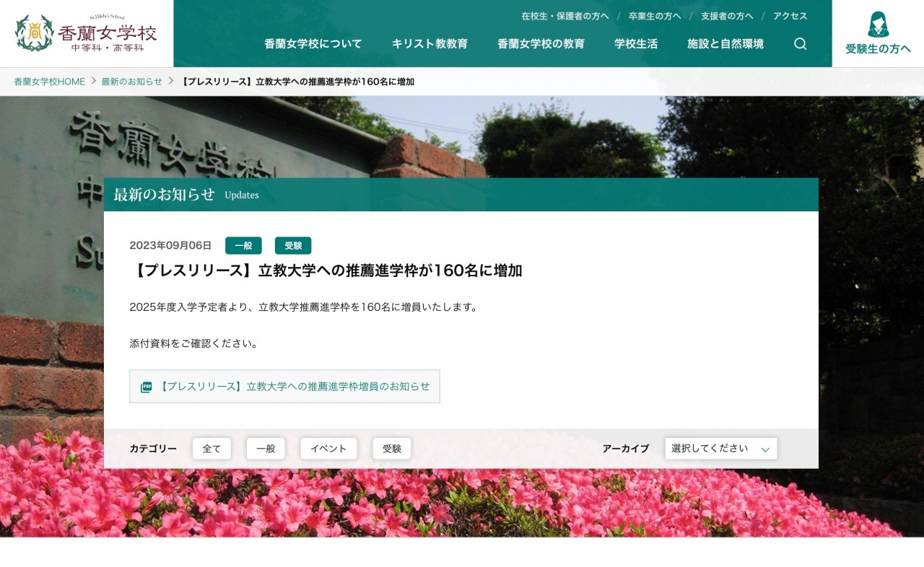The width and height of the screenshot is (924, 567).
Task: Expand the archive combo box in the footer bar
Action: [720, 448]
